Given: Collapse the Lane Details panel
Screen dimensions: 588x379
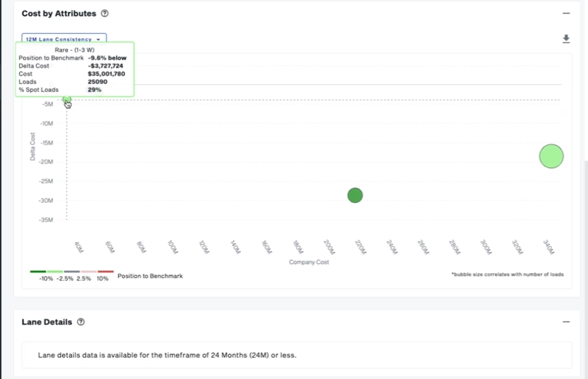Looking at the screenshot, I should 566,322.
